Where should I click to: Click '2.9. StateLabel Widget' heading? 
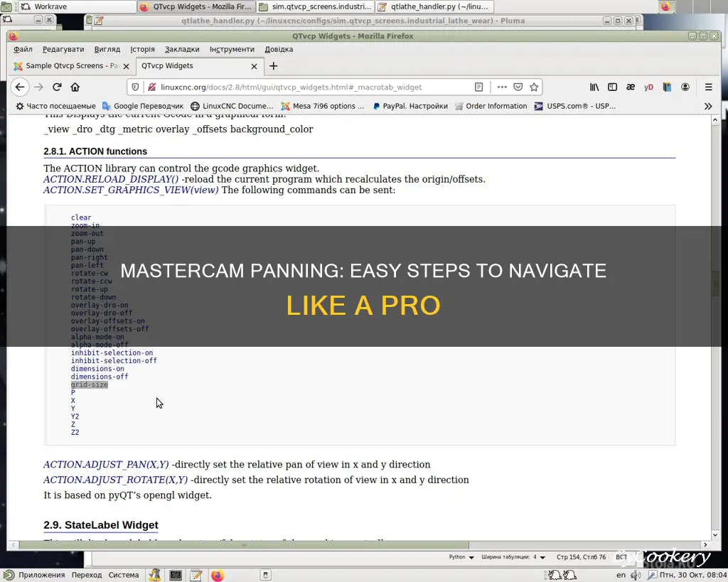(x=101, y=525)
